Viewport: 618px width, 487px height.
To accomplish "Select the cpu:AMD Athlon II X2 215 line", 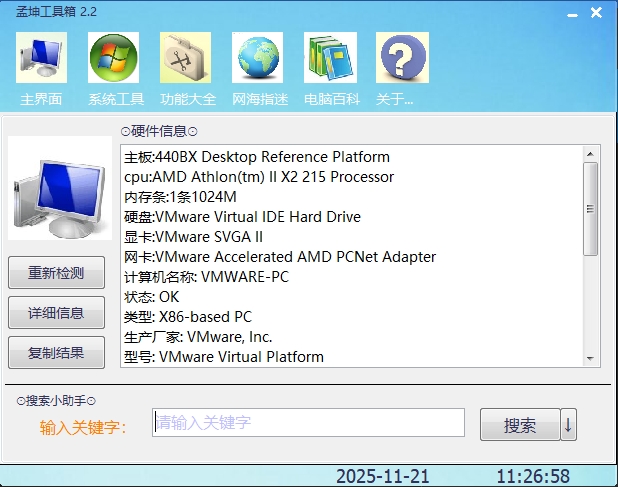I will (259, 177).
